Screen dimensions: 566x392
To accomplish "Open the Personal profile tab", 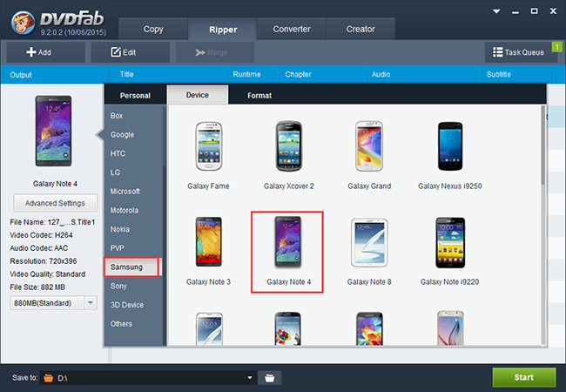I will click(x=135, y=95).
